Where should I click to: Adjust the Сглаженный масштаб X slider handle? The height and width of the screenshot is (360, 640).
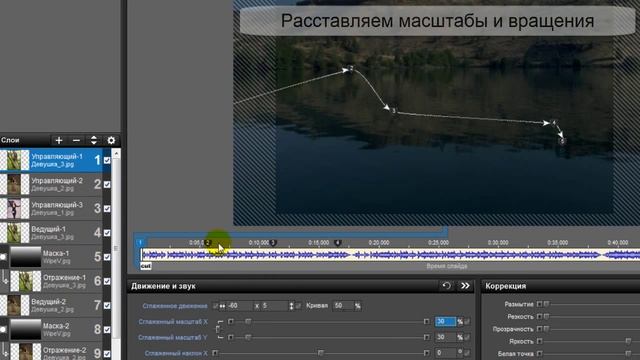point(248,322)
